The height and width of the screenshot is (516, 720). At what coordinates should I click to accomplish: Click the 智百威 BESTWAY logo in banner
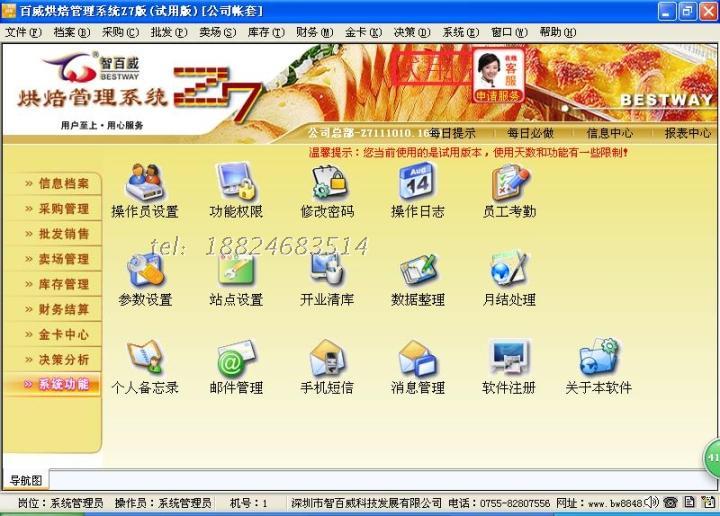click(x=92, y=67)
